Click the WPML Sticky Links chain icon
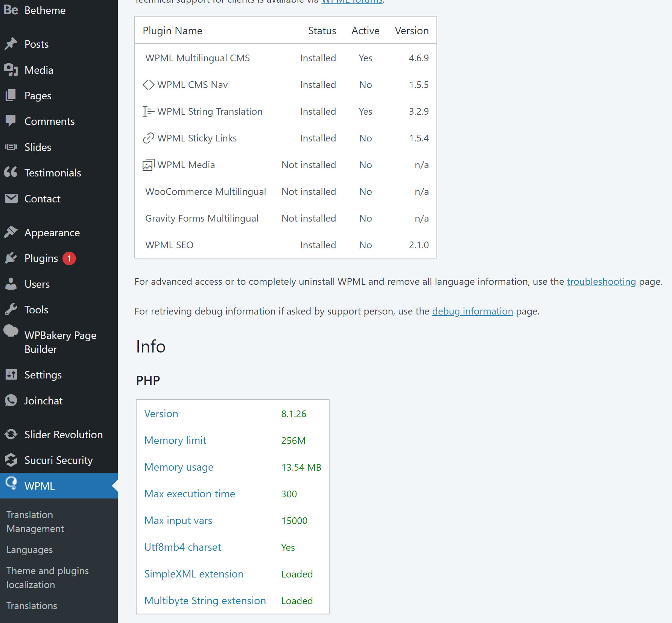 tap(149, 138)
